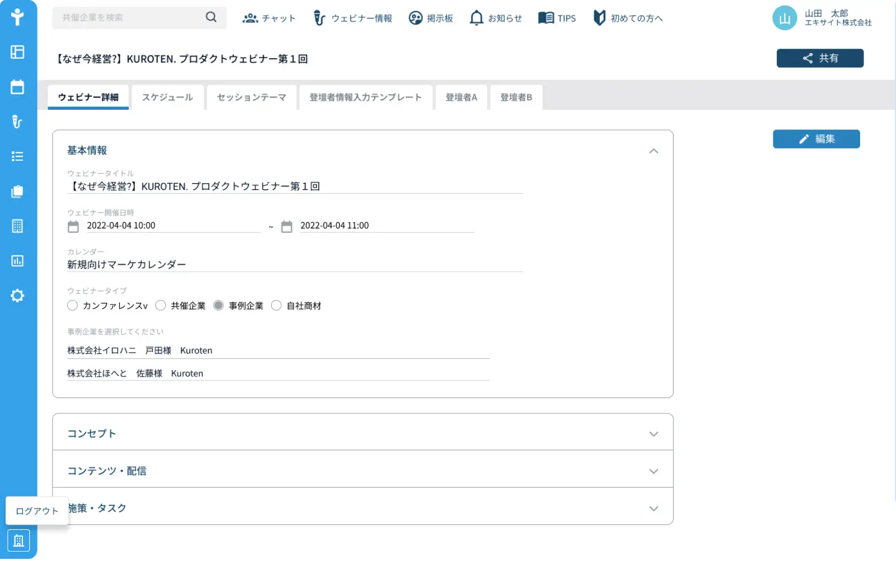Expand the コンセプト section

(363, 433)
